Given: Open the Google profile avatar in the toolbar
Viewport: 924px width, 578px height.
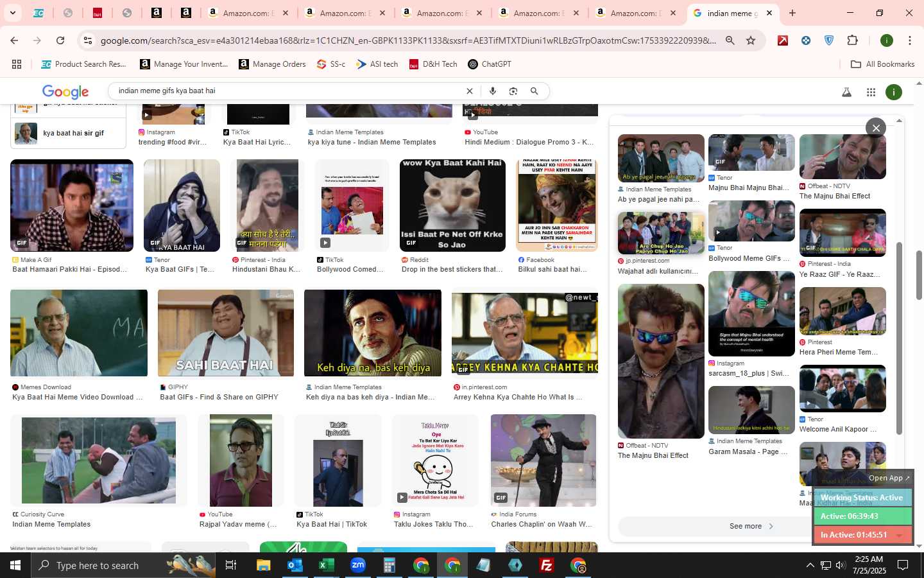Looking at the screenshot, I should point(887,40).
